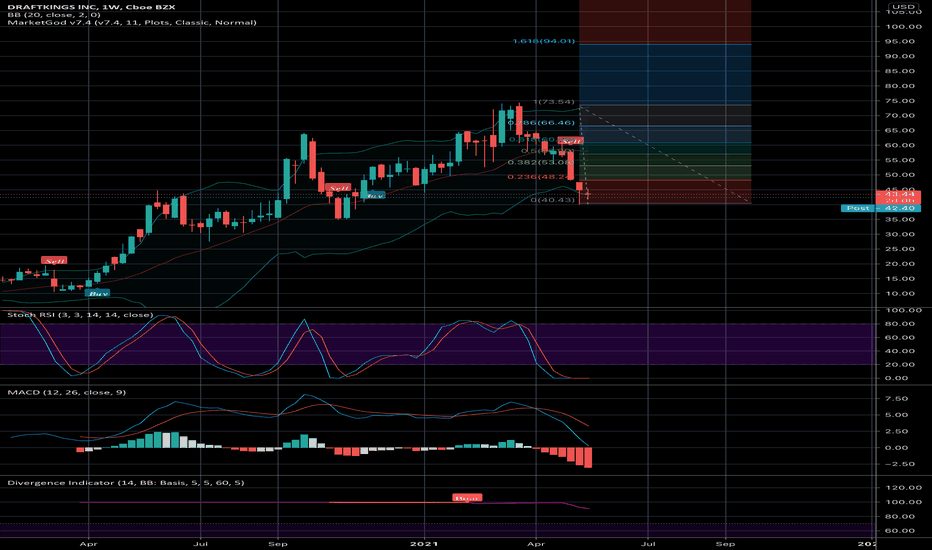
Task: Click the last red MACD histogram bar
Action: [588, 458]
